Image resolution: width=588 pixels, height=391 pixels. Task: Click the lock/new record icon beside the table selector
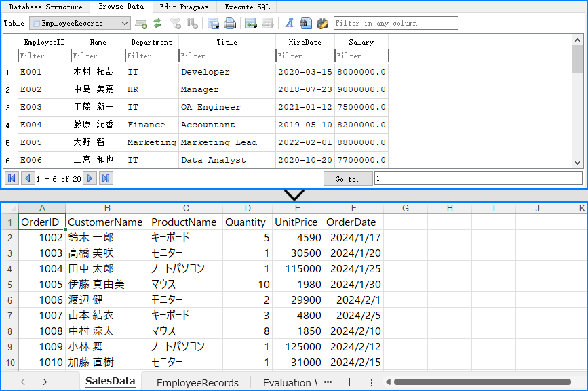[141, 23]
